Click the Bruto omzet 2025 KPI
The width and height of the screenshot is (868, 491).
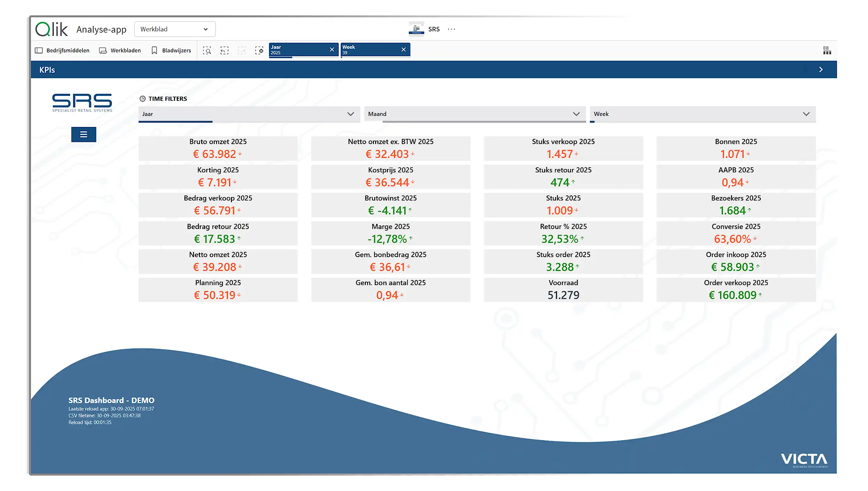[218, 149]
